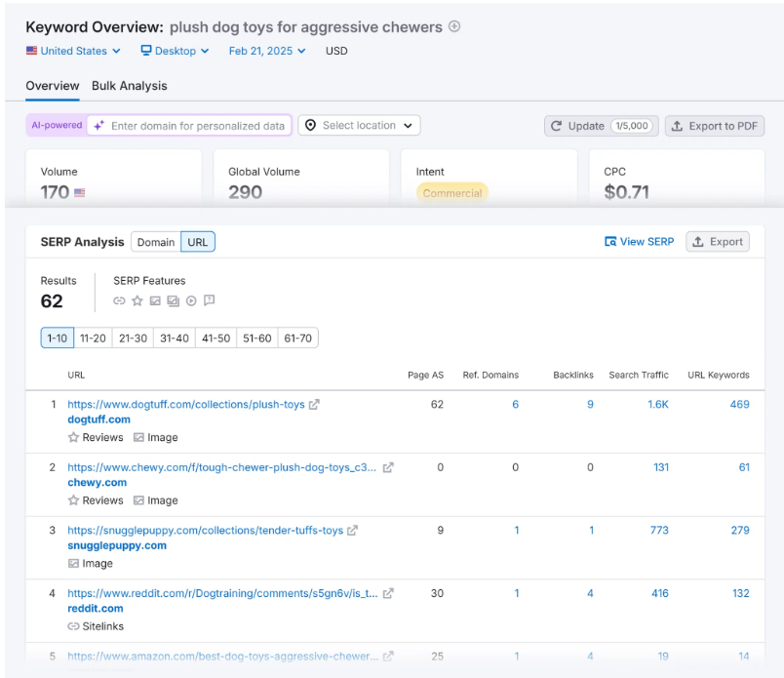Select the 31-40 results page

point(175,339)
